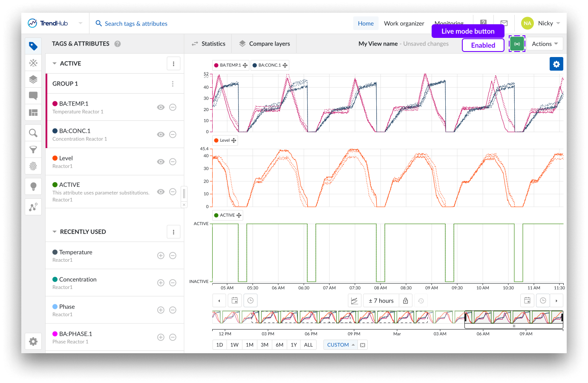Open layers icon in left sidebar

(33, 79)
